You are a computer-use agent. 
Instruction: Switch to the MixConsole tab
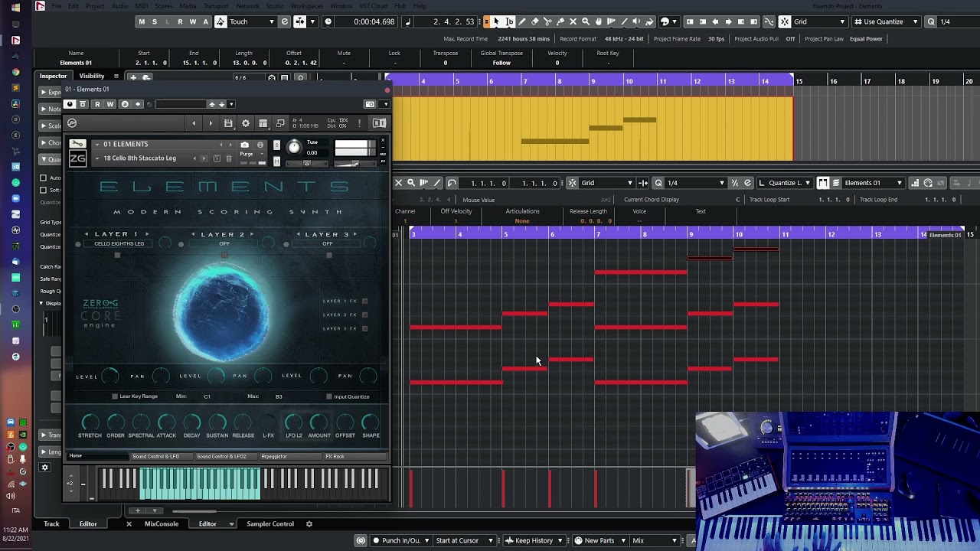tap(162, 523)
